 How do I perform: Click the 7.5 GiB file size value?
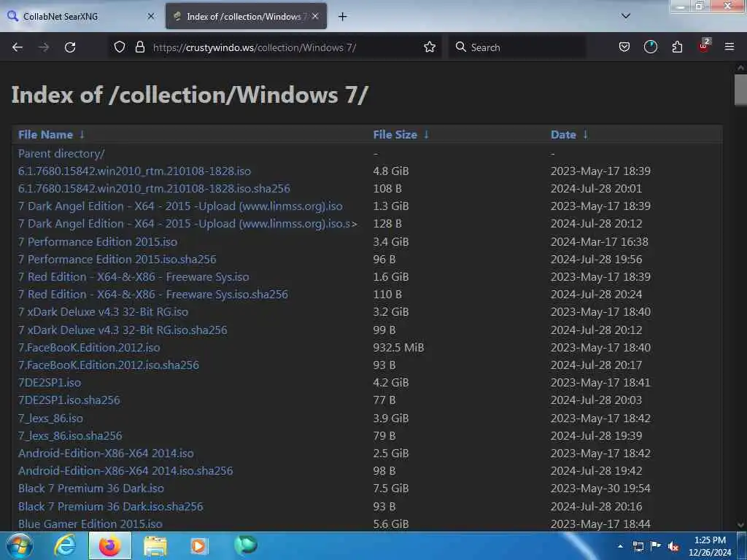pyautogui.click(x=391, y=489)
